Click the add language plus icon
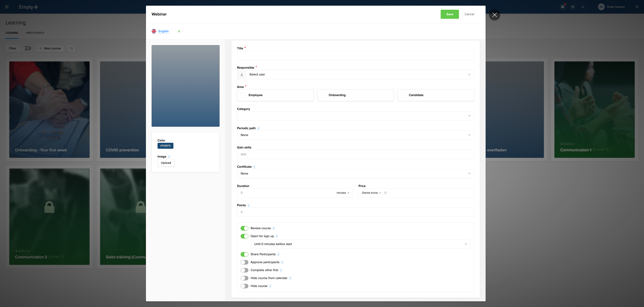Viewport: 644px width, 307px height. pos(179,31)
